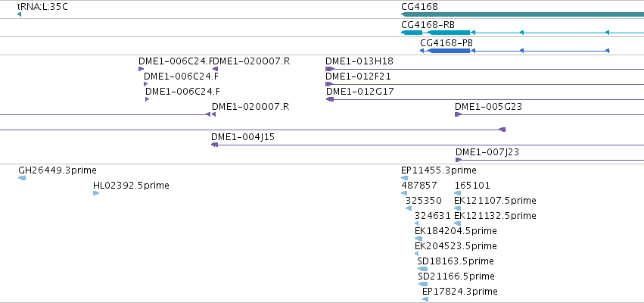
Task: Click the dark blue CG4168-PB coding block
Action: tap(449, 51)
